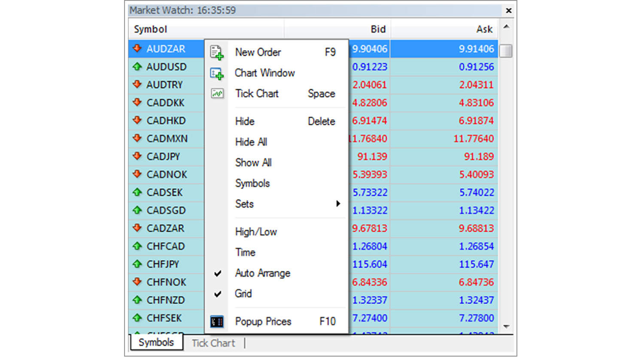This screenshot has height=357, width=644.
Task: Click the red arrow icon beside CADJPY
Action: pos(137,156)
